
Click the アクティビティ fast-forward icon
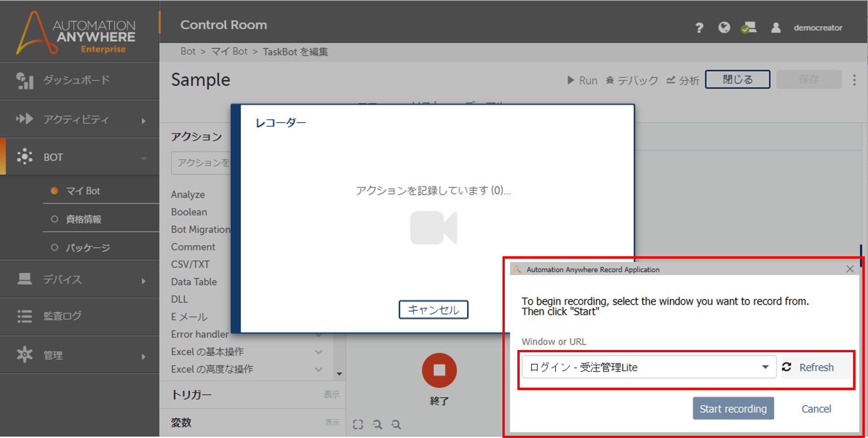click(24, 119)
